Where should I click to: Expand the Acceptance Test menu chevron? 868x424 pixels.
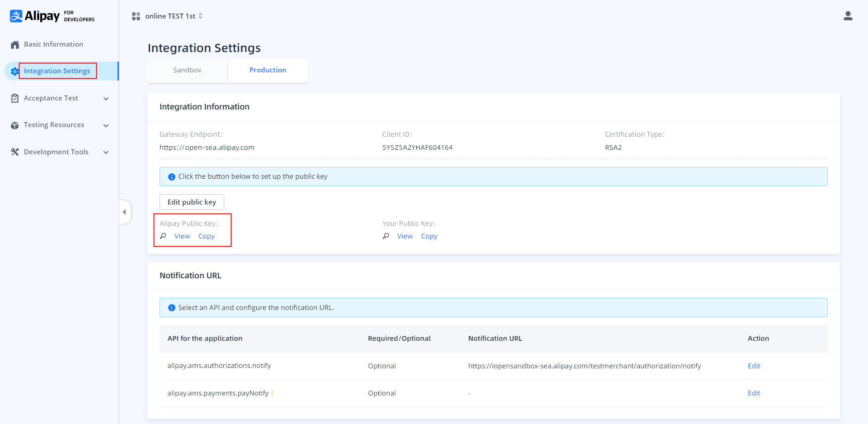106,99
